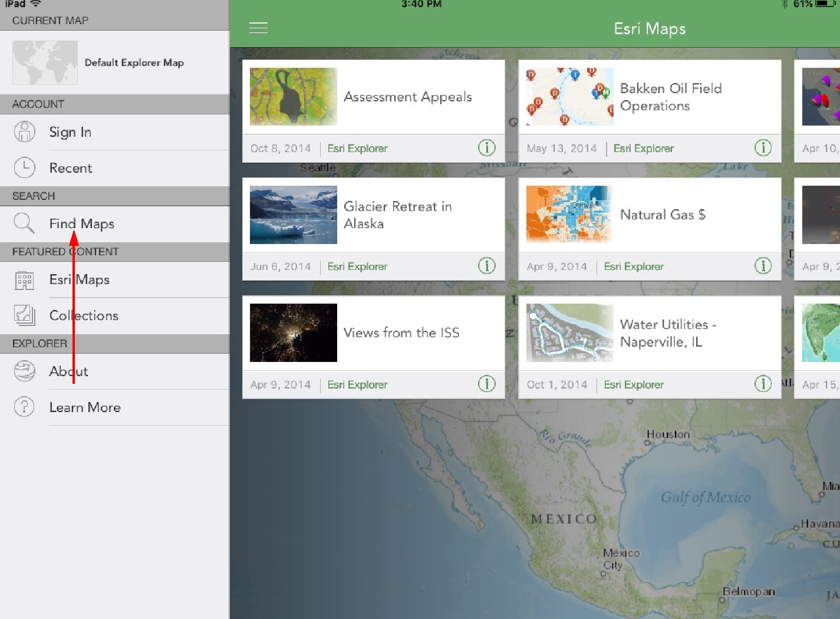This screenshot has height=619, width=840.
Task: Click the Sign In person icon
Action: tap(24, 131)
